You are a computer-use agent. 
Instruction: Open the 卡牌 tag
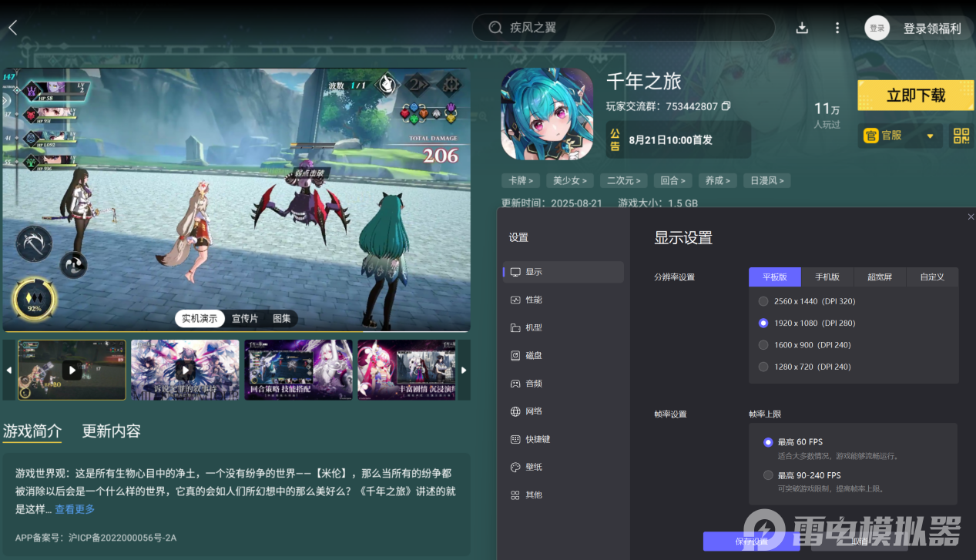[x=520, y=180]
